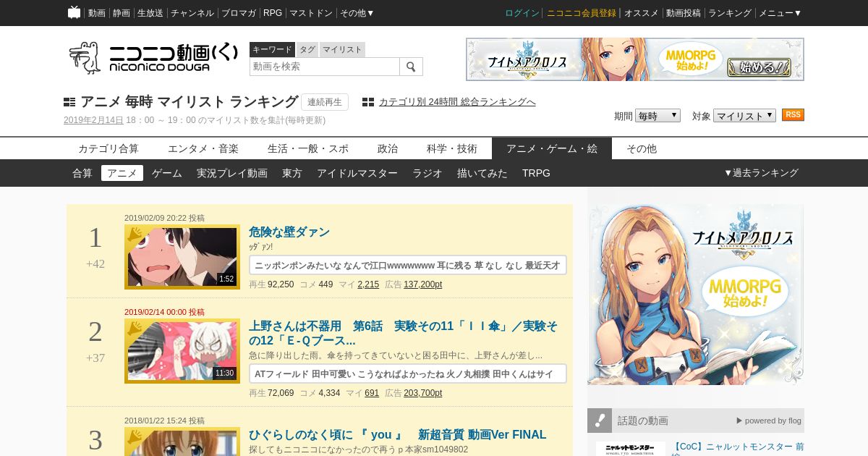The width and height of the screenshot is (868, 456).
Task: Click ad points 137,200pt
Action: coord(423,284)
